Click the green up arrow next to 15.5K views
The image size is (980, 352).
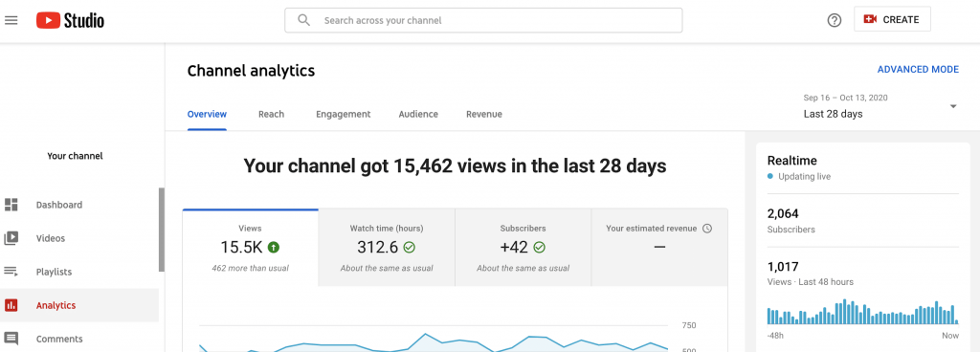[x=273, y=248]
